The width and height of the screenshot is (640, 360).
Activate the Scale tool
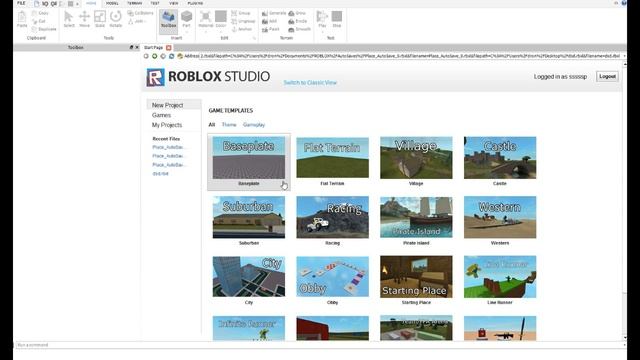click(100, 19)
